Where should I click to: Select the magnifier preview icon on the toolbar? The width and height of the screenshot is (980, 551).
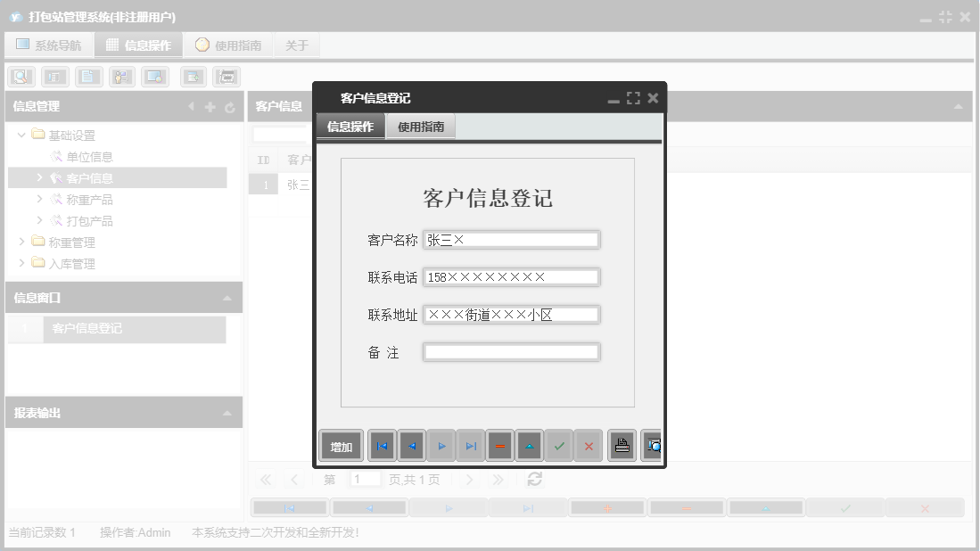21,77
